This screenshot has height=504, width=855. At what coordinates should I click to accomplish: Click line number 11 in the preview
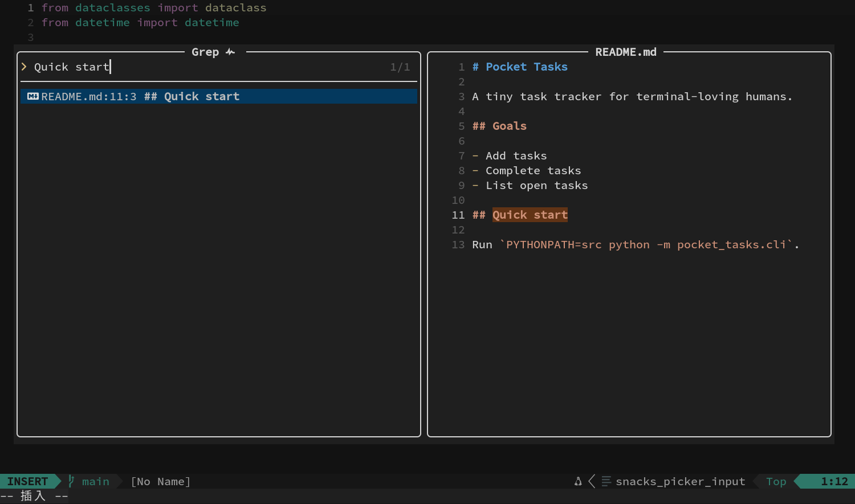click(x=458, y=215)
